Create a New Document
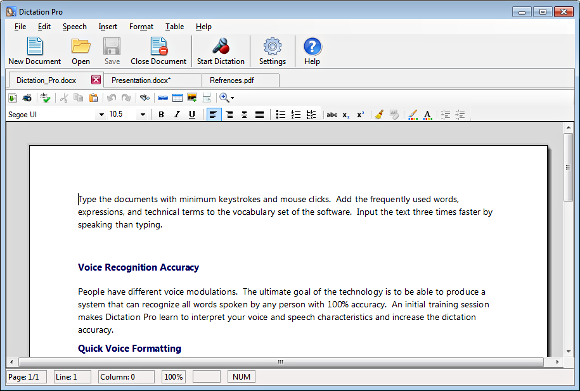Viewport: 580px width, 391px height. pyautogui.click(x=34, y=51)
